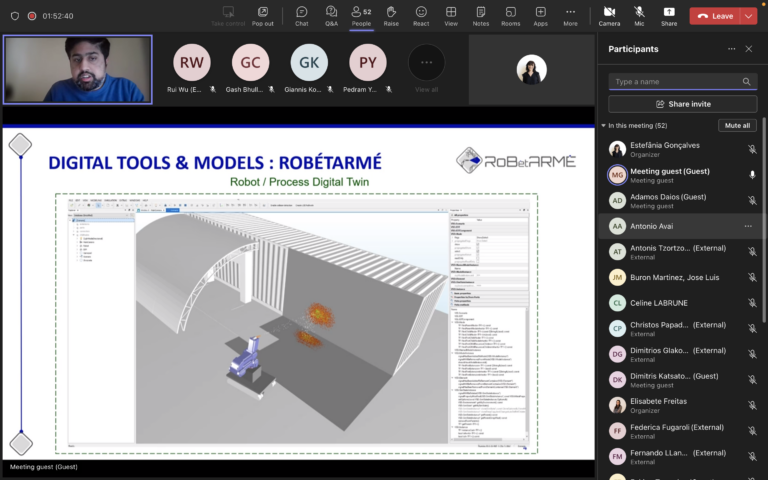Image resolution: width=768 pixels, height=480 pixels.
Task: Pop out the shared content
Action: click(263, 16)
